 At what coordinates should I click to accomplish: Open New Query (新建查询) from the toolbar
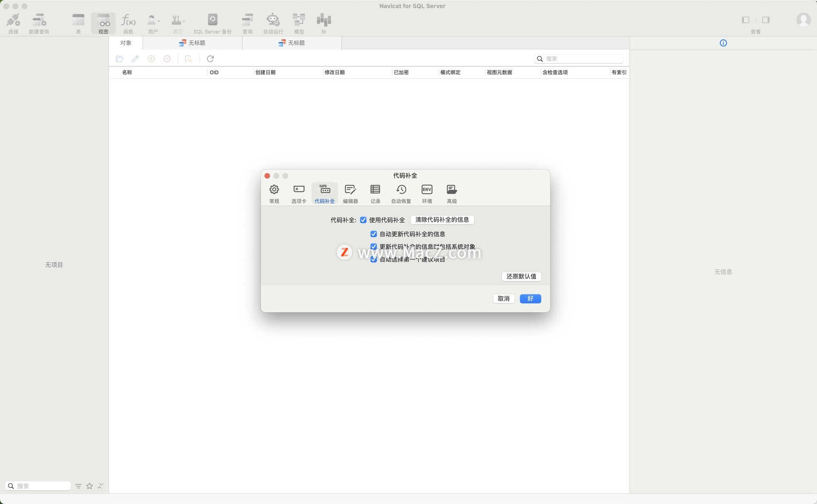point(39,23)
